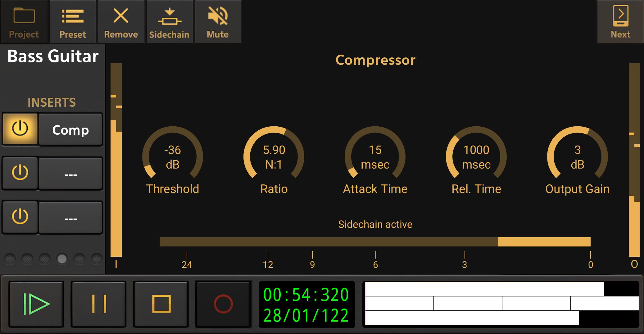Tap the INSERTS heading

[x=52, y=102]
